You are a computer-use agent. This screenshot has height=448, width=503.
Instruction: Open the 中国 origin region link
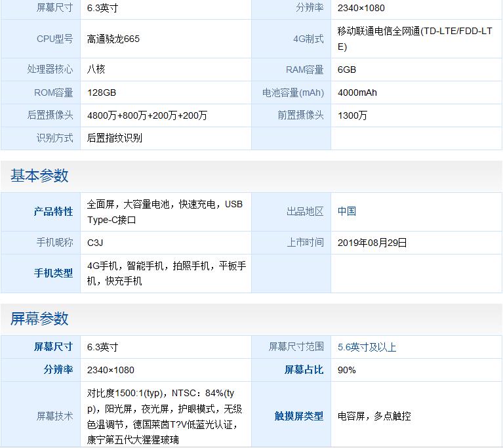[x=347, y=212]
